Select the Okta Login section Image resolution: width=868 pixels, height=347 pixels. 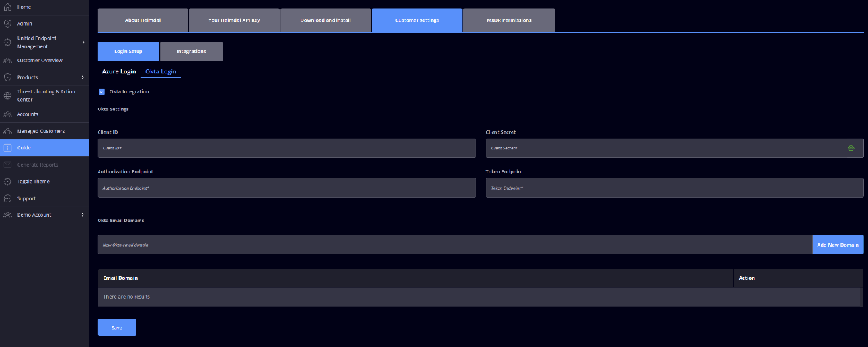tap(161, 71)
